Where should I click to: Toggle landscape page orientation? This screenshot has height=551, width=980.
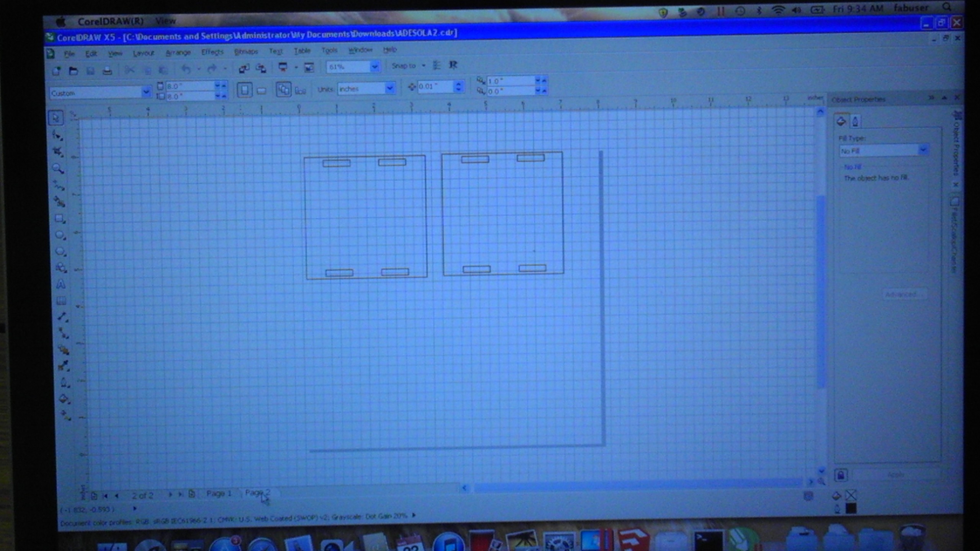pyautogui.click(x=261, y=91)
